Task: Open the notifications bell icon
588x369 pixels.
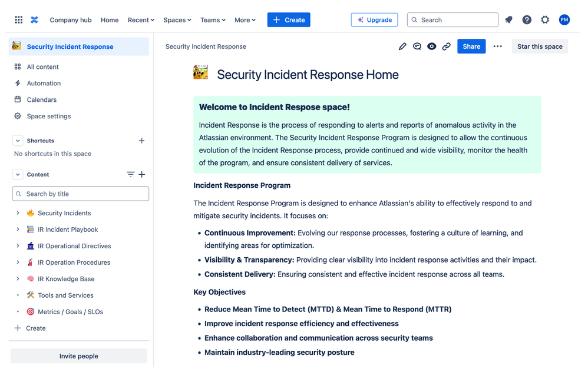Action: click(509, 20)
